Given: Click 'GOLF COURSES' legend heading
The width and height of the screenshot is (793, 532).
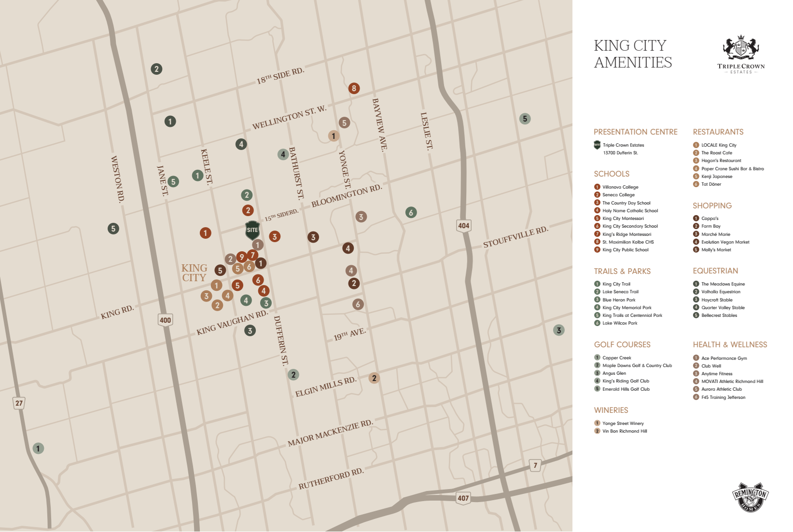Looking at the screenshot, I should click(x=622, y=345).
